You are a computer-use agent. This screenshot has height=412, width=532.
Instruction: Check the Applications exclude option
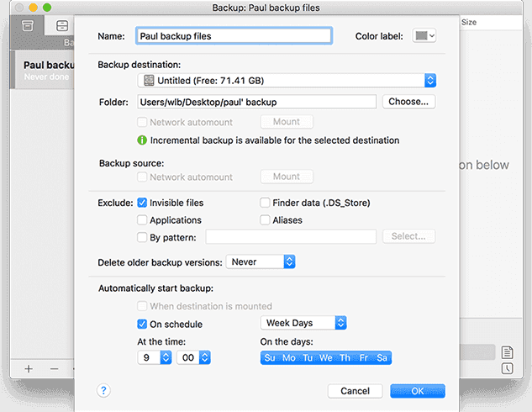point(143,220)
